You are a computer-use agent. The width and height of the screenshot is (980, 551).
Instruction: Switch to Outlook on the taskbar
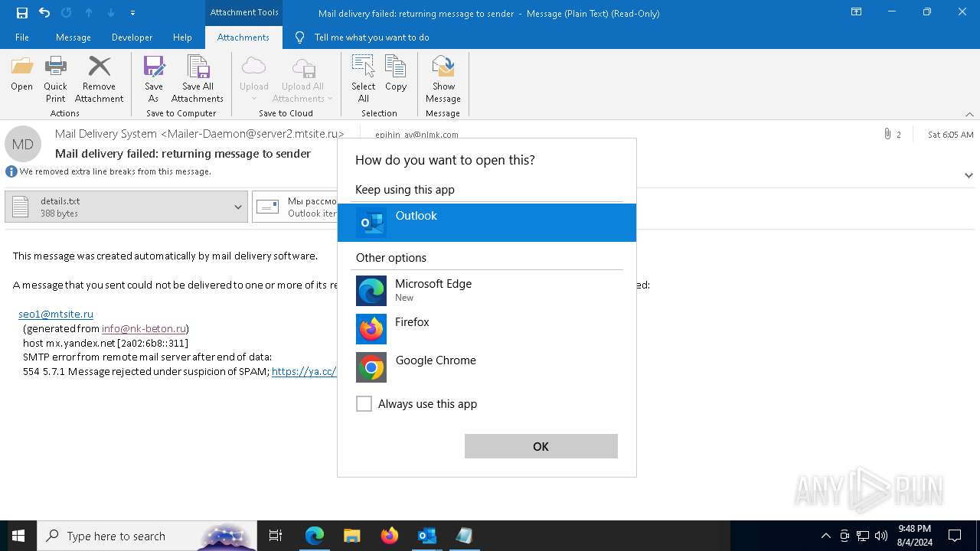[426, 536]
